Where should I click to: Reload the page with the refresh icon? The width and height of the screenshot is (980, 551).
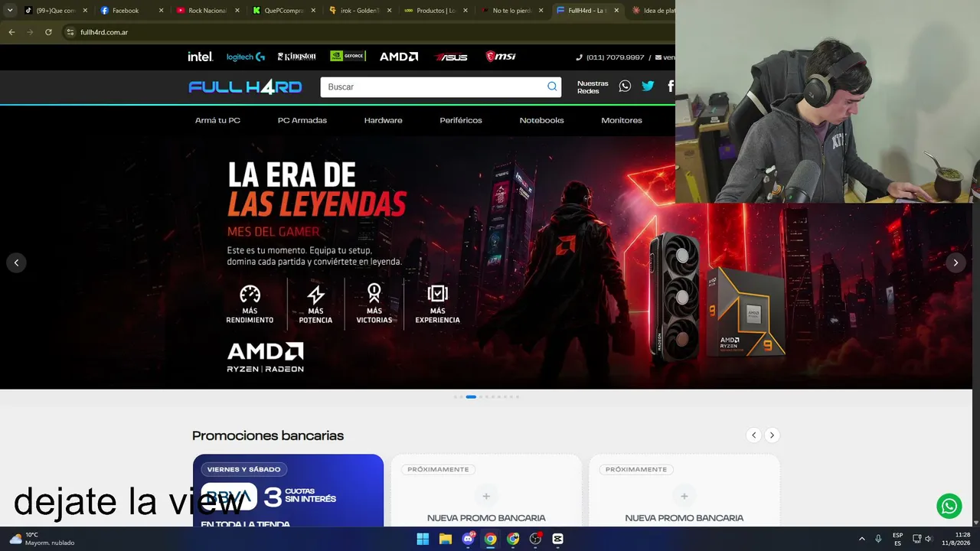point(48,32)
